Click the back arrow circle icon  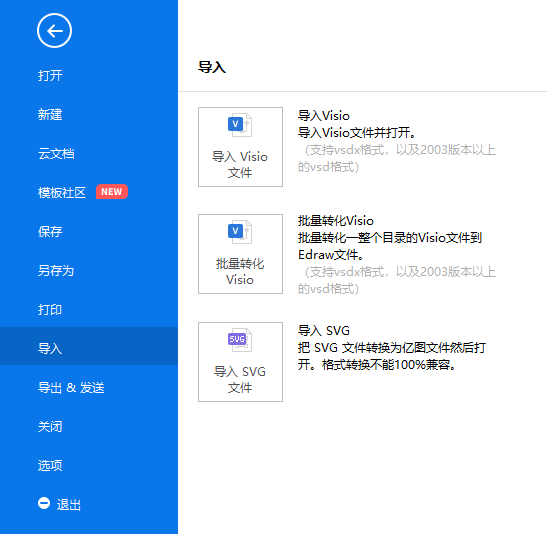54,31
